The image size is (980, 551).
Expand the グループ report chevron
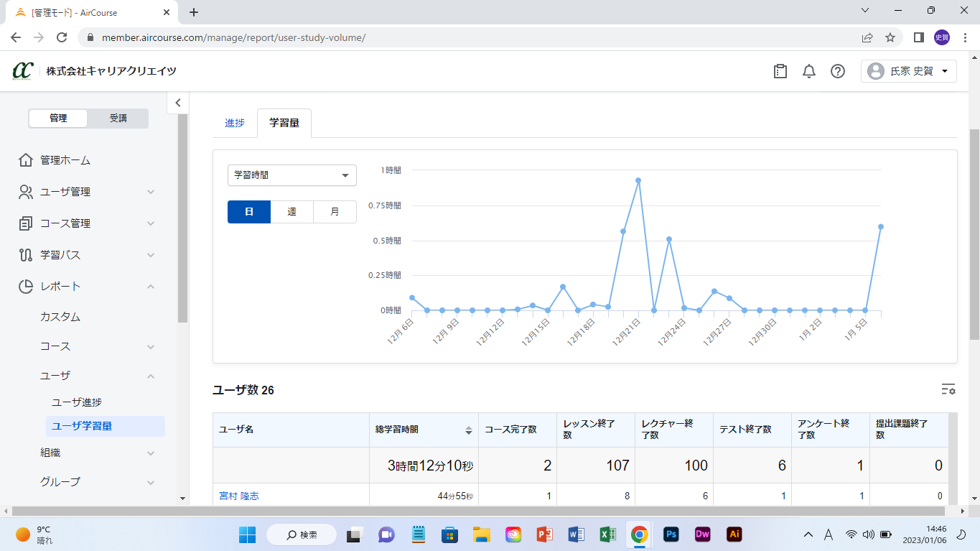151,482
